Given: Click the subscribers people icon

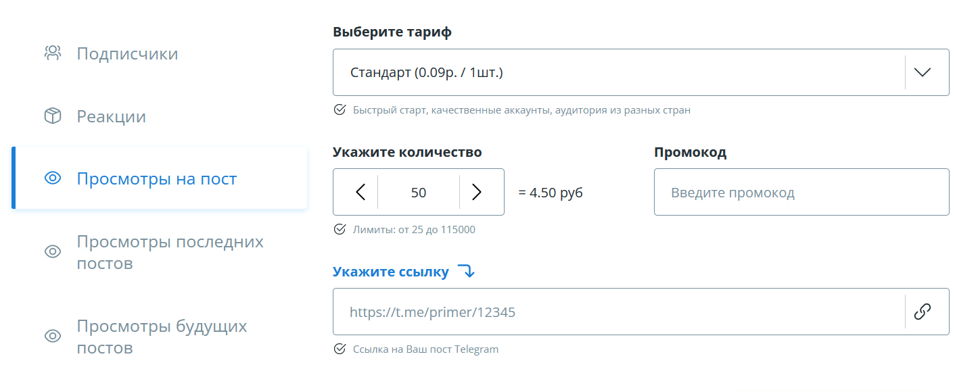Looking at the screenshot, I should 53,53.
